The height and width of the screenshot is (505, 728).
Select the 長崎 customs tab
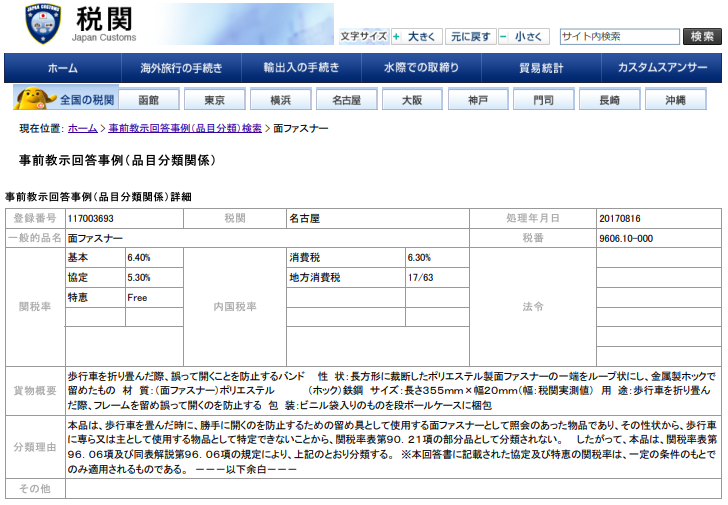(x=610, y=100)
